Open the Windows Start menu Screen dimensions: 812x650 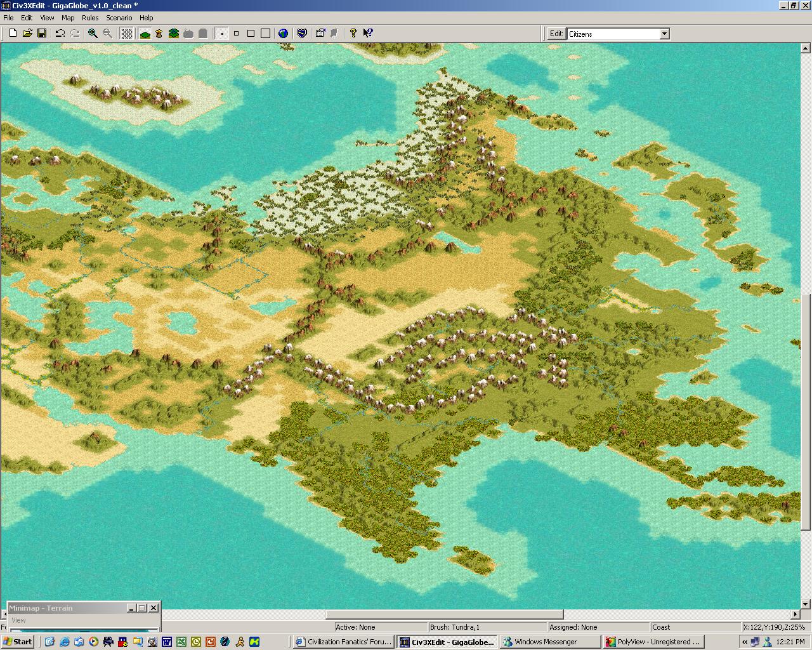point(18,642)
